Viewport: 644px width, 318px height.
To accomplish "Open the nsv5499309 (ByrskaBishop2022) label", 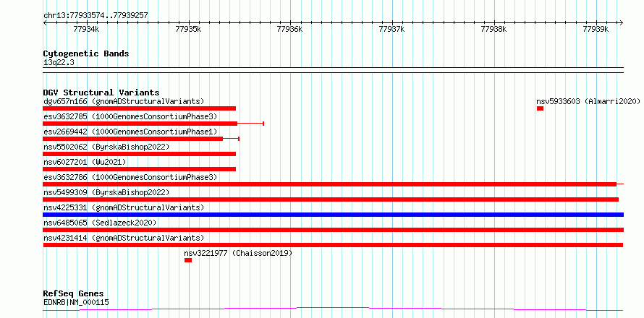I will pyautogui.click(x=106, y=192).
